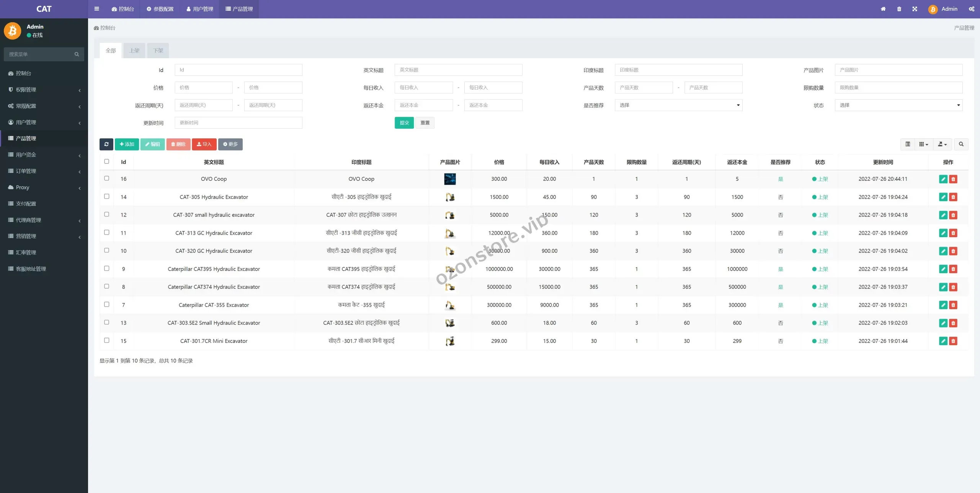
Task: Click the table search magnifier icon
Action: pyautogui.click(x=961, y=144)
